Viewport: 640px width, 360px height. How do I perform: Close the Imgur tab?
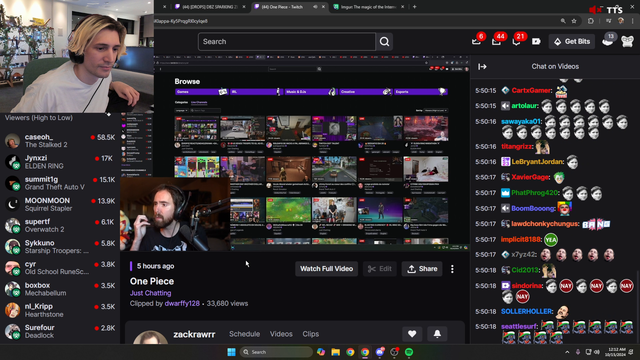(402, 7)
